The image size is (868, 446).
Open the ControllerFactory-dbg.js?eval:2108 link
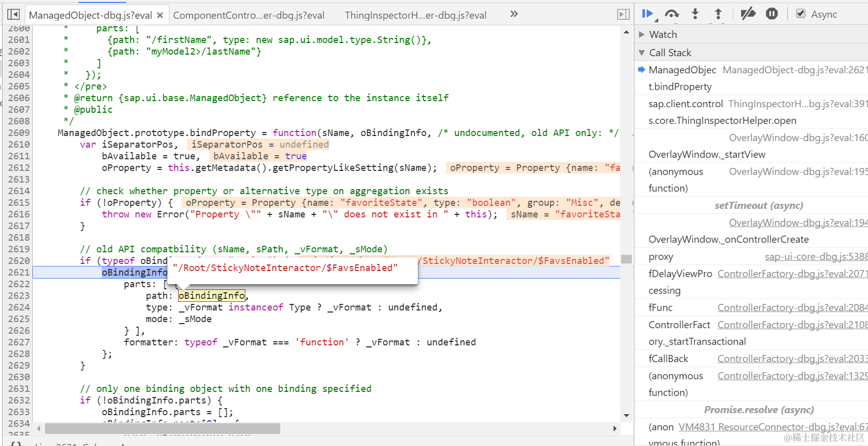[x=793, y=325]
